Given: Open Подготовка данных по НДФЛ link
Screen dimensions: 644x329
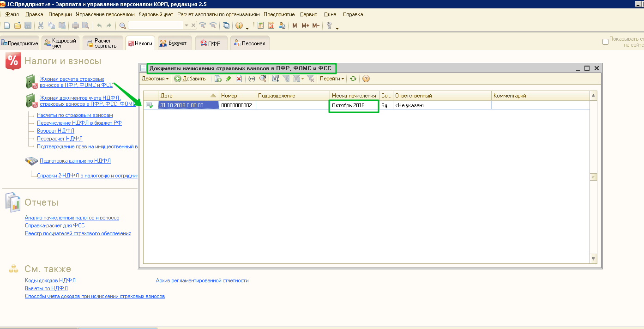Looking at the screenshot, I should click(x=75, y=161).
